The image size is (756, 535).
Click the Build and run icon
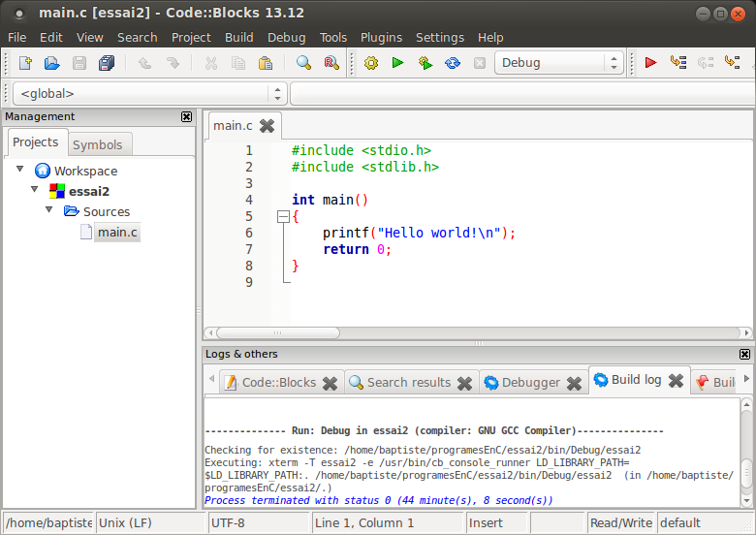425,63
